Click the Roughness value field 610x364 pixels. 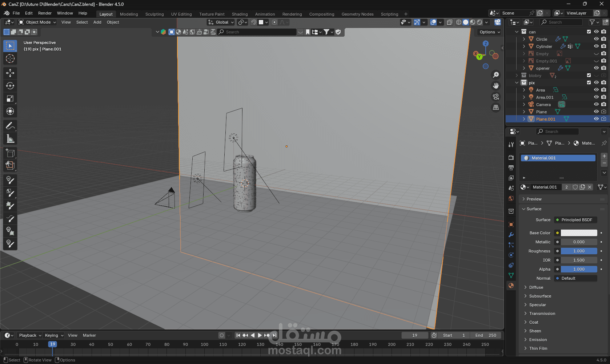tap(579, 251)
